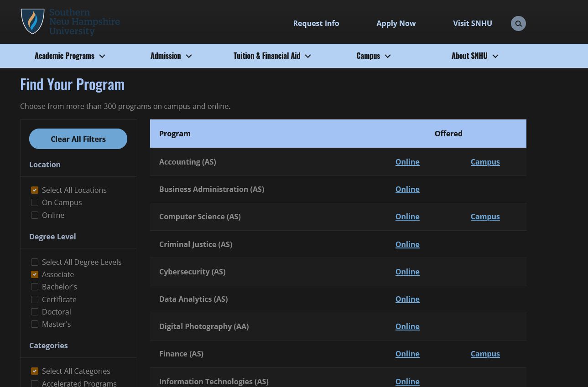Open the Admission menu
Image resolution: width=588 pixels, height=387 pixels.
pos(166,56)
